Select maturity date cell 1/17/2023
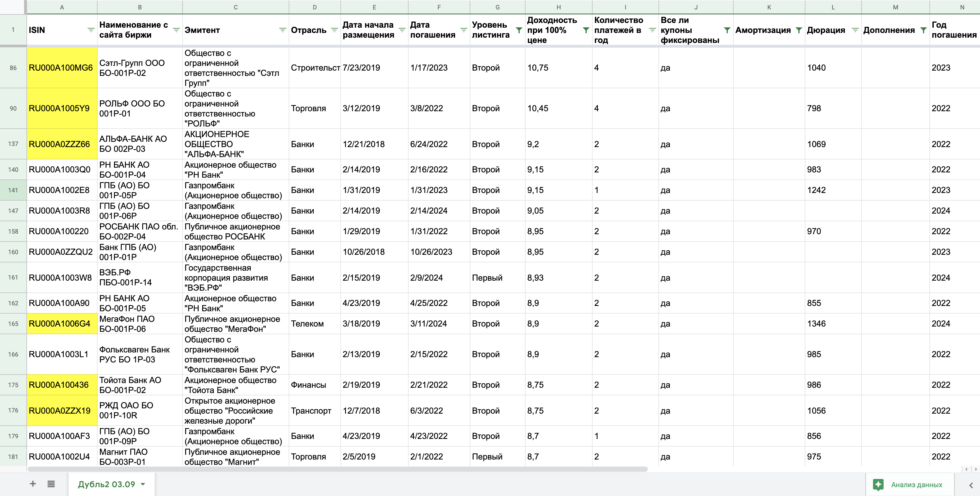The image size is (980, 496). coord(439,68)
